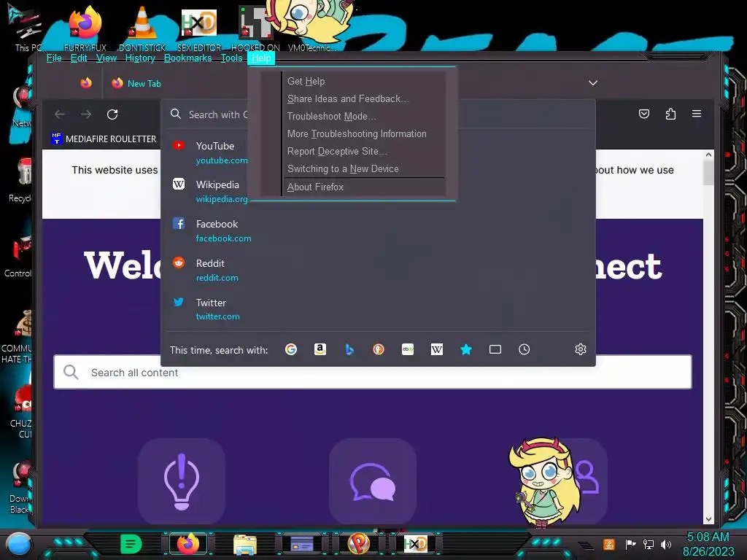
Task: Click the Action Center flag tray icon
Action: (x=630, y=544)
